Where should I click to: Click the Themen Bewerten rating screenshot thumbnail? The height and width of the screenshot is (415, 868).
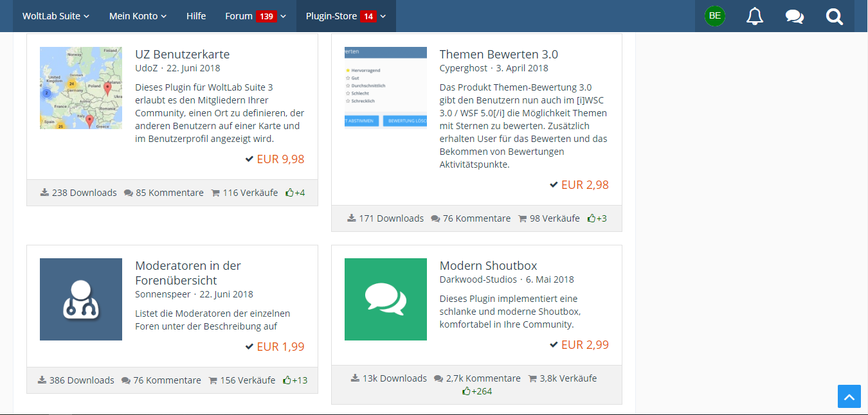pos(385,88)
